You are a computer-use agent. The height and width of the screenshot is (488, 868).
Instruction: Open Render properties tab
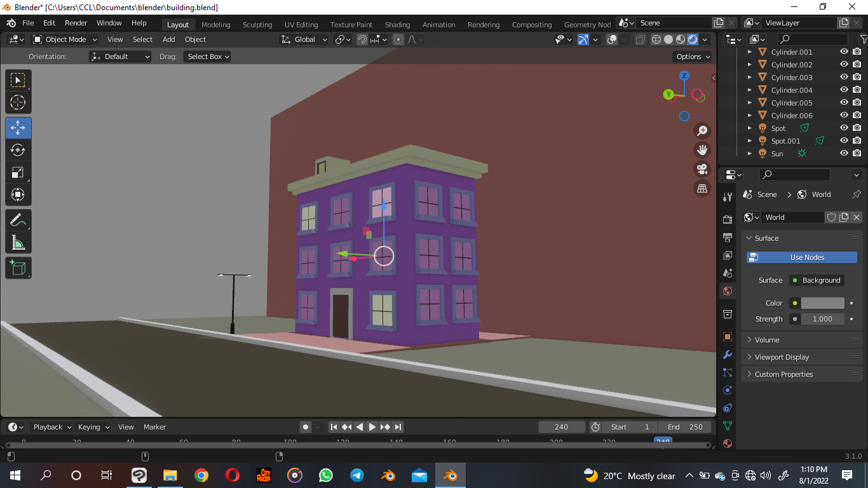tap(728, 220)
